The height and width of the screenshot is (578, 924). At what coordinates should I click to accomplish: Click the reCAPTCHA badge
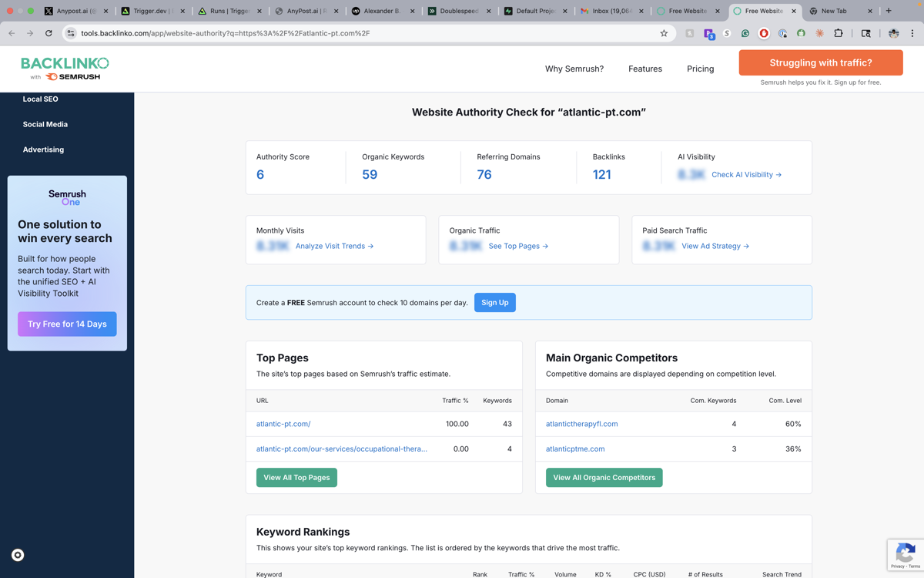coord(906,554)
